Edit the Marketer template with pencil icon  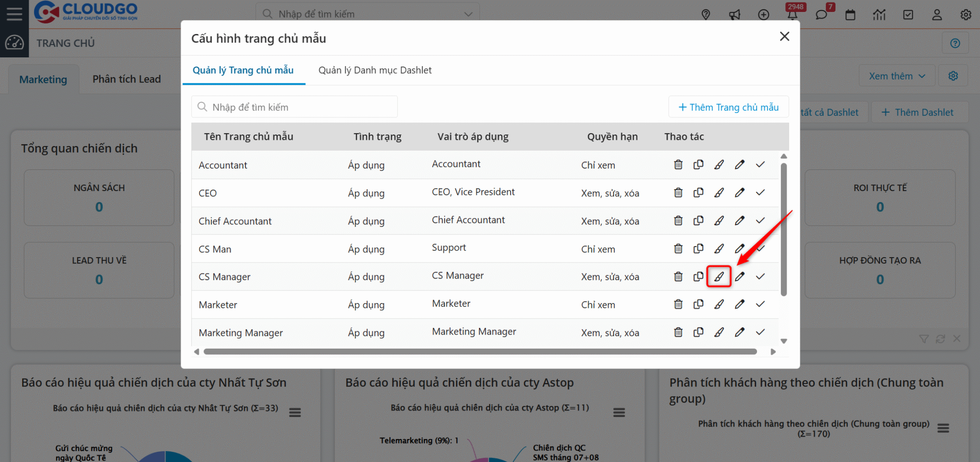tap(739, 304)
